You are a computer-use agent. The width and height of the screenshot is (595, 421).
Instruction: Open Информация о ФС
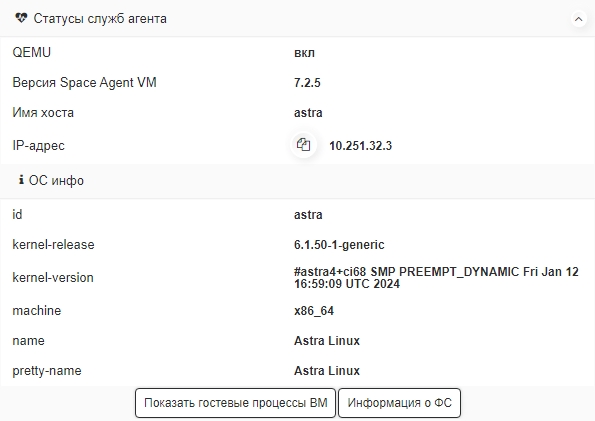tap(399, 402)
